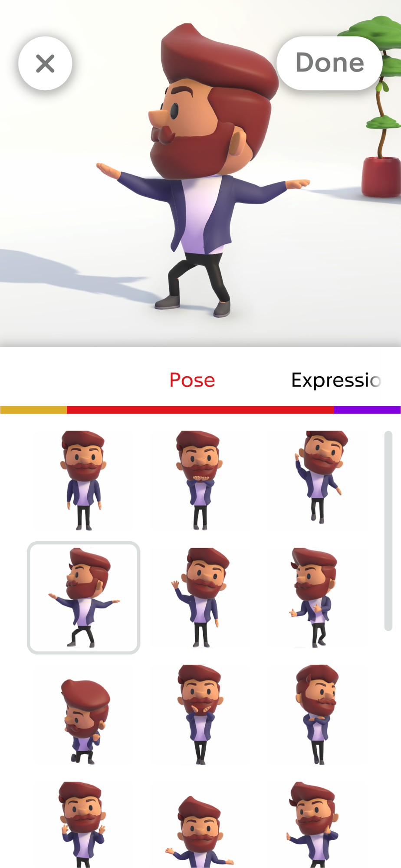
Task: Choose the waving hand pose thumbnail
Action: 200,598
